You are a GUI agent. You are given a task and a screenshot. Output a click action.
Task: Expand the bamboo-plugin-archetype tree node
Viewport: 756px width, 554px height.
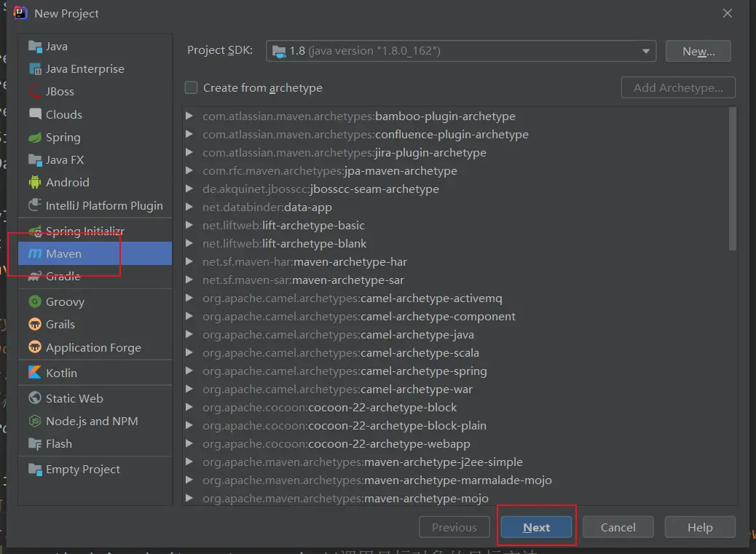point(189,116)
